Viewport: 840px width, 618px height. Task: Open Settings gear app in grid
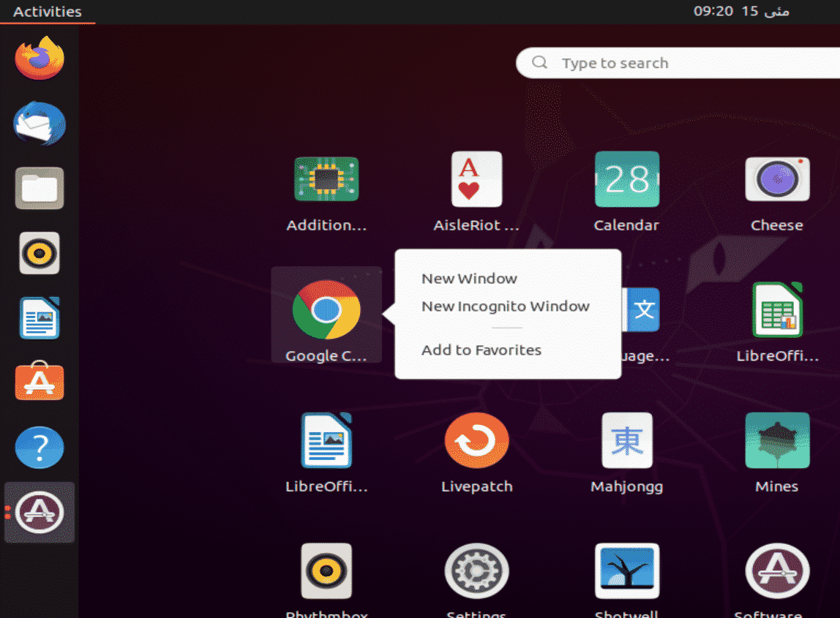click(476, 571)
